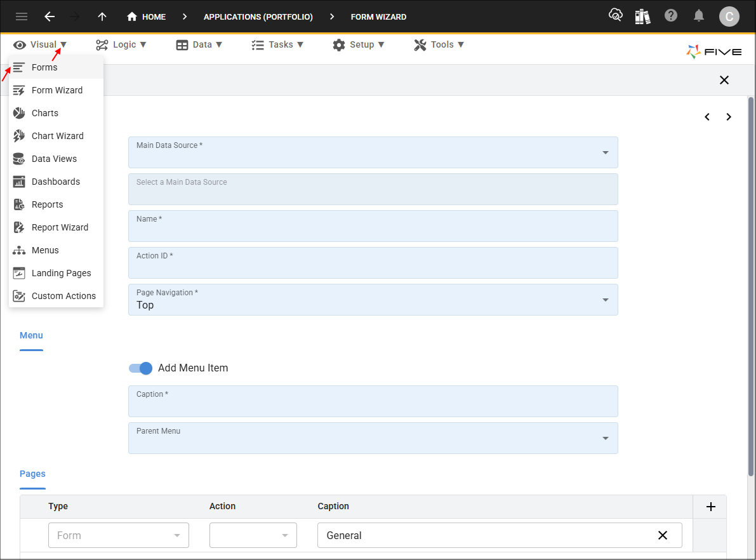
Task: Click the Landing Pages icon
Action: coord(19,273)
